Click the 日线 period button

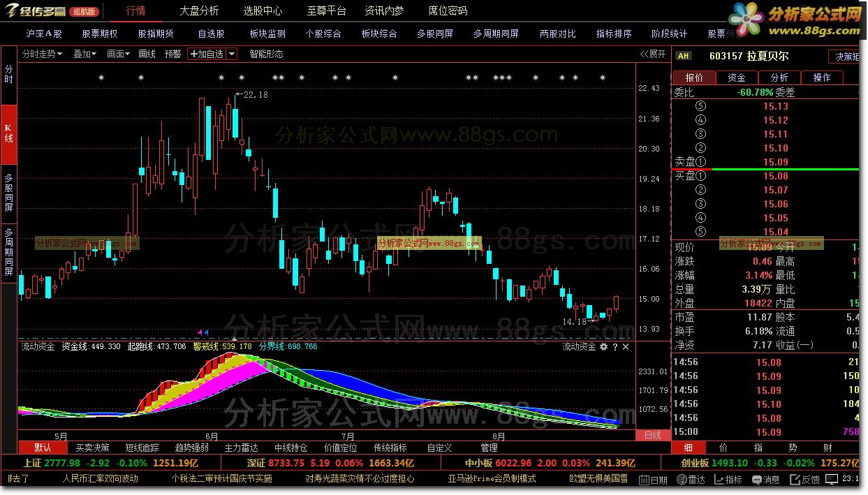[x=652, y=435]
